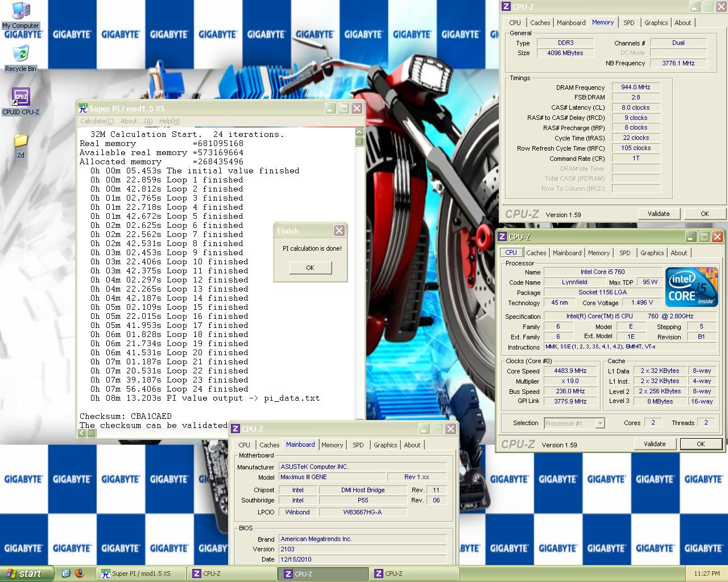
Task: Open Caches tab in CPU-Z processor window
Action: click(536, 253)
